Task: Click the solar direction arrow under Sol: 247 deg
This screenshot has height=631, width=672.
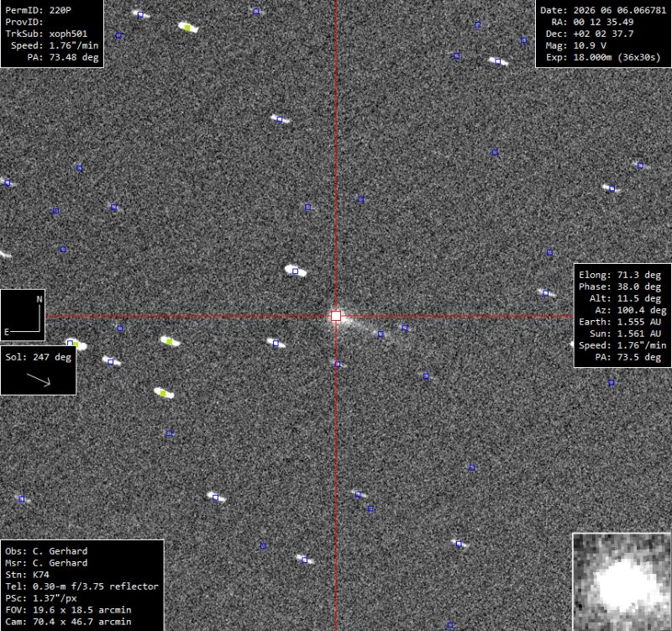Action: tap(39, 380)
